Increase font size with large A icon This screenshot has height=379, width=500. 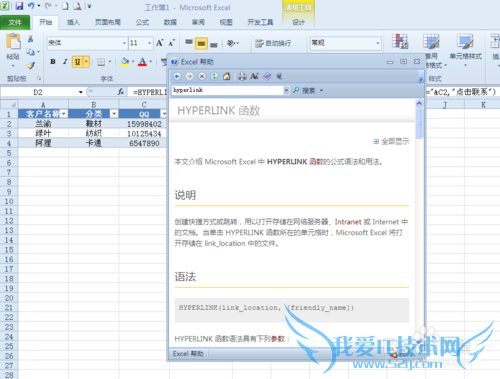tap(160, 43)
